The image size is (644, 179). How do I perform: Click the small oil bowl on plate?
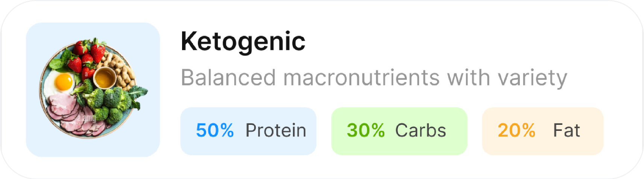point(104,77)
